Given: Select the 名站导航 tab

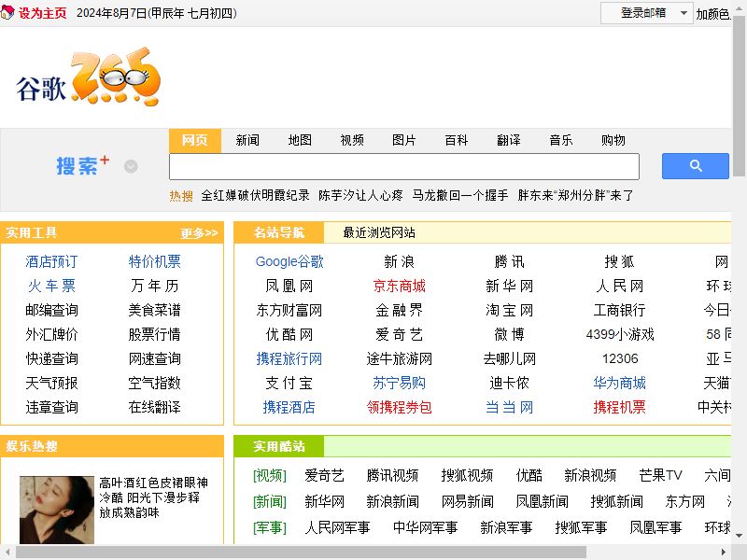Looking at the screenshot, I should pos(278,232).
